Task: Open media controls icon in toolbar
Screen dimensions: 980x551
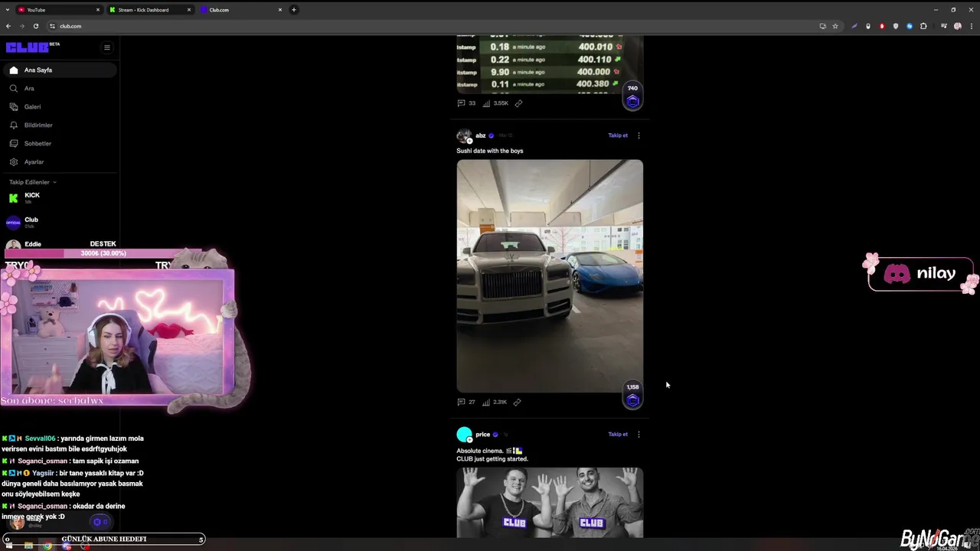Action: [944, 26]
